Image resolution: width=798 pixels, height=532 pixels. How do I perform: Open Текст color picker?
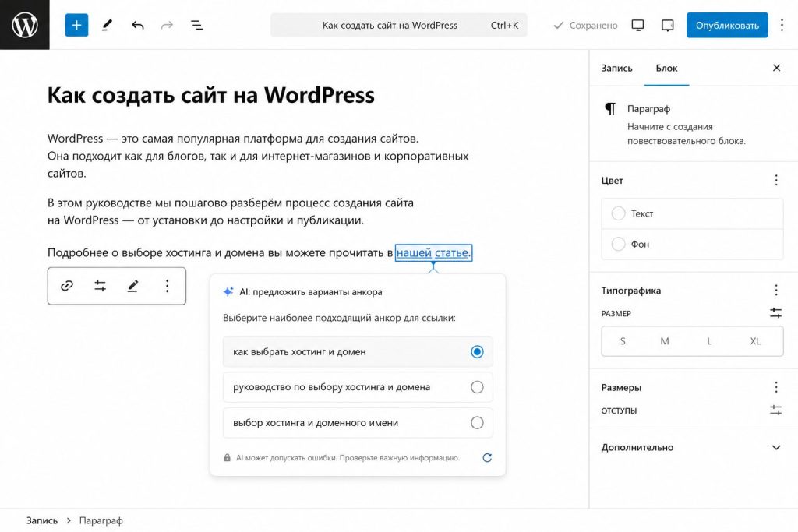(x=692, y=213)
